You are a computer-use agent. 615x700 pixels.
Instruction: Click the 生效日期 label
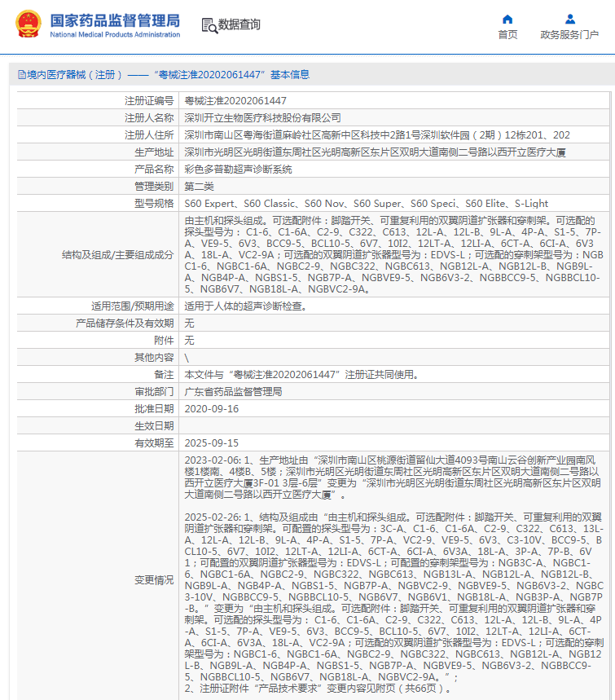point(154,426)
